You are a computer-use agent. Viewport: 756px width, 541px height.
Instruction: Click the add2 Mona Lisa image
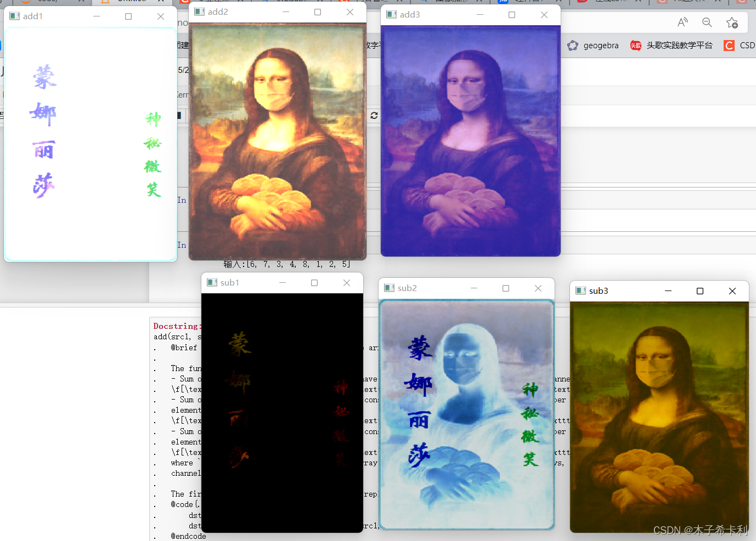278,141
